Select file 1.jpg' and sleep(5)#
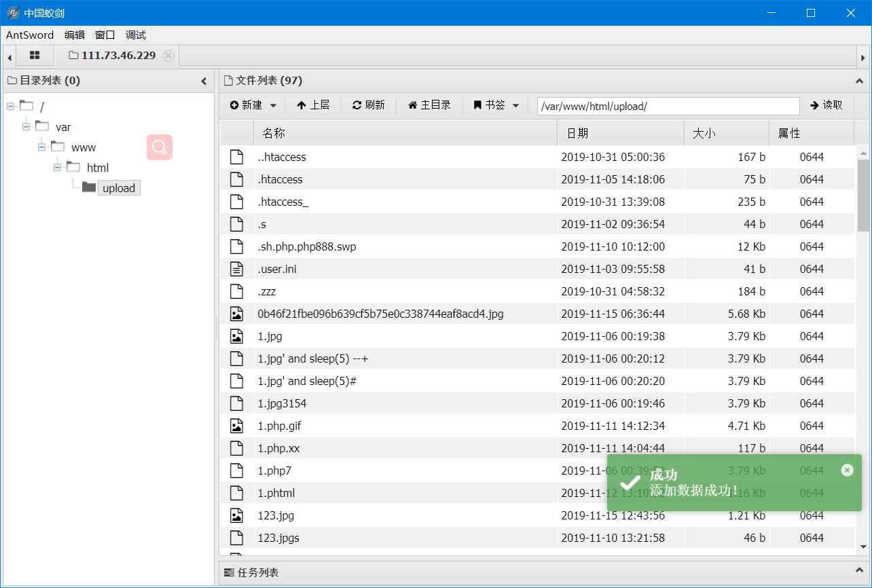The height and width of the screenshot is (588, 872). coord(307,381)
